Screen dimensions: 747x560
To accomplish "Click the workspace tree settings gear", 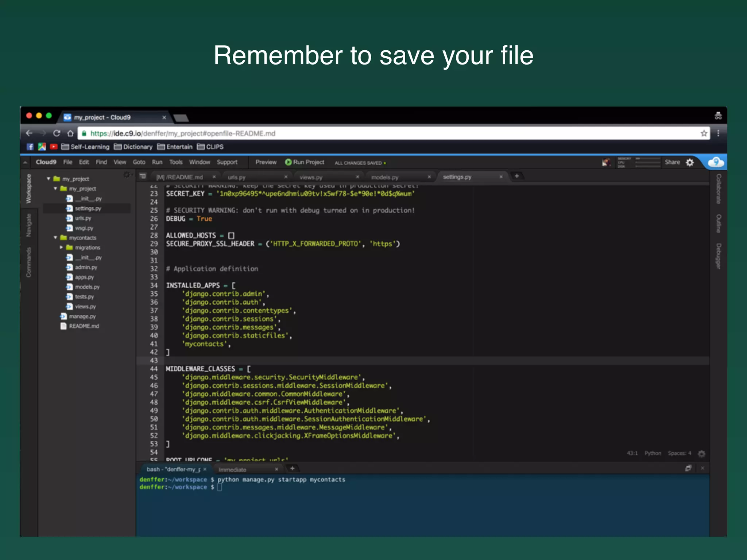I will click(x=127, y=175).
